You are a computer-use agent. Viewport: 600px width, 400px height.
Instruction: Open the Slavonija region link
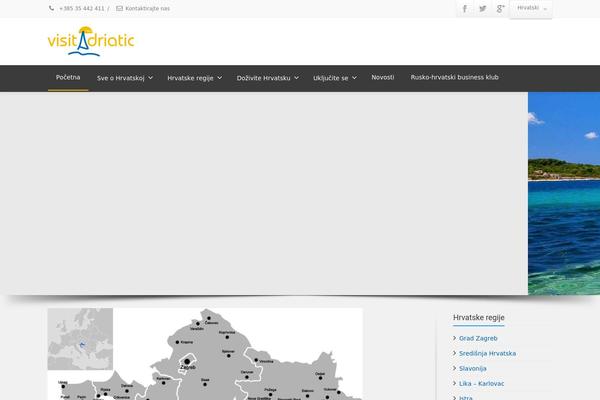[473, 369]
